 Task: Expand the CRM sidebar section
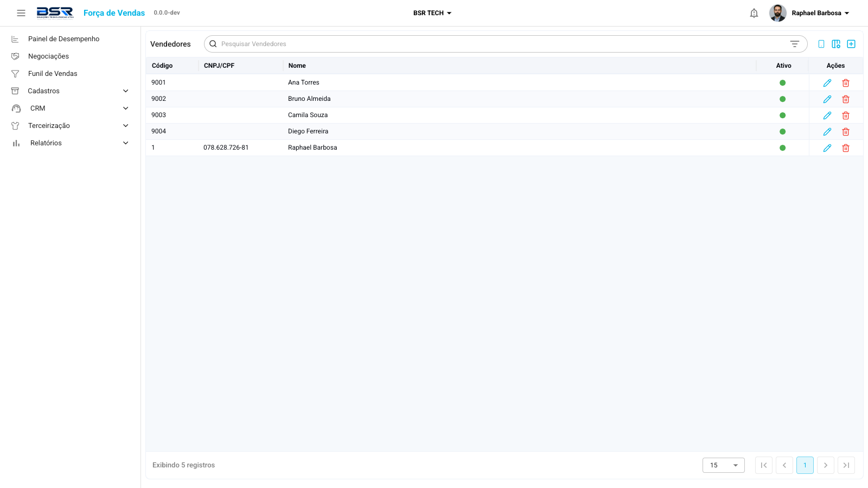point(71,108)
